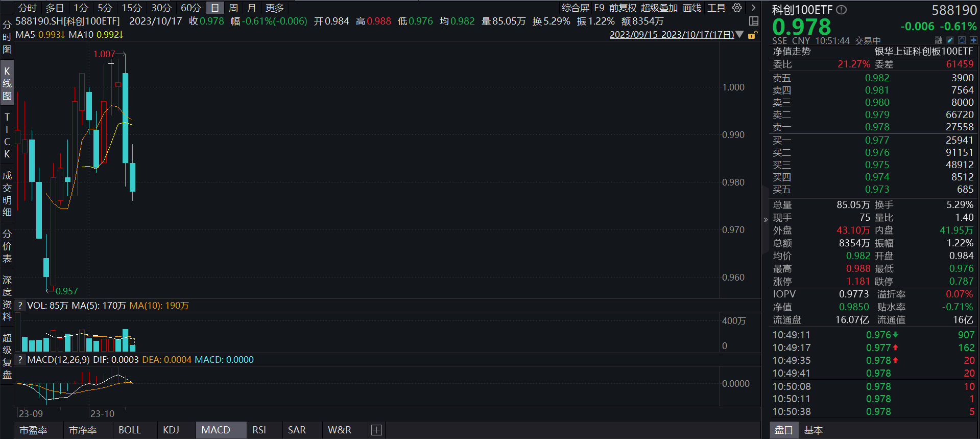Click the panel layout icon
This screenshot has width=980, height=439.
pyautogui.click(x=753, y=21)
